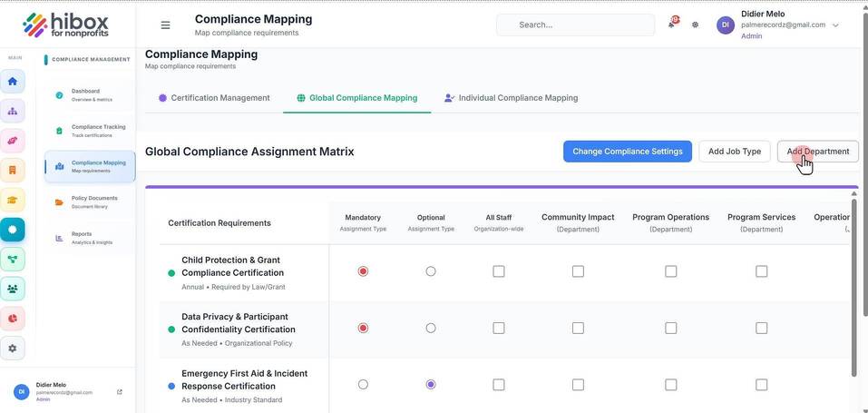Viewport: 868px width, 413px height.
Task: Open the green workflow nodes sidebar icon
Action: [x=12, y=260]
